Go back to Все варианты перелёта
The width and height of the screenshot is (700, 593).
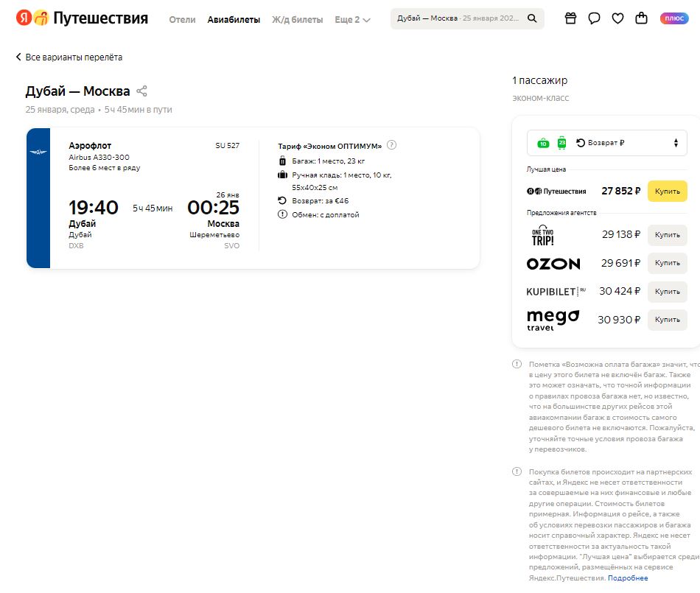[x=69, y=57]
